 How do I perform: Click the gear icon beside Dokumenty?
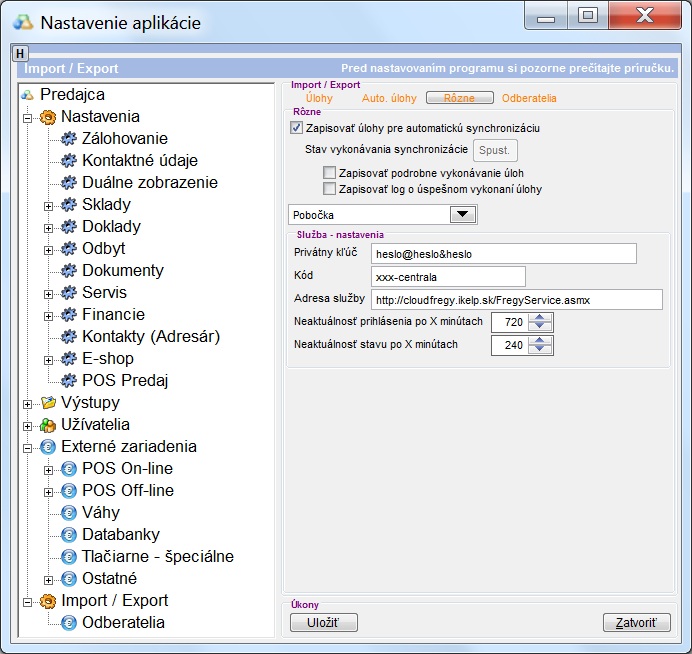(69, 271)
